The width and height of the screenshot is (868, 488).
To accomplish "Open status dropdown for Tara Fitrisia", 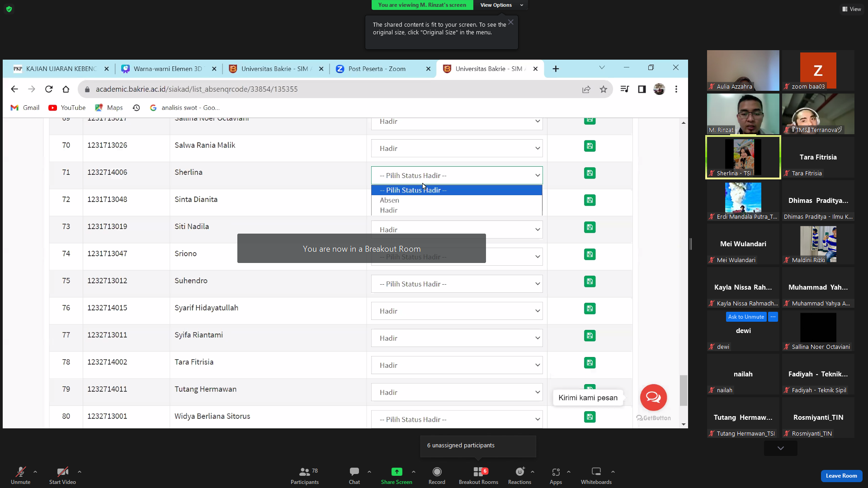I will coord(457,365).
